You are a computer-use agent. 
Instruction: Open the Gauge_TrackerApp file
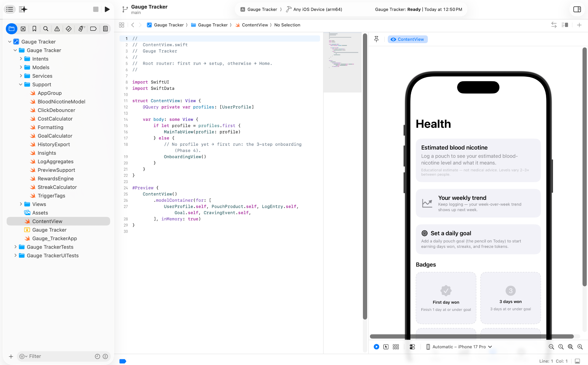tap(55, 238)
